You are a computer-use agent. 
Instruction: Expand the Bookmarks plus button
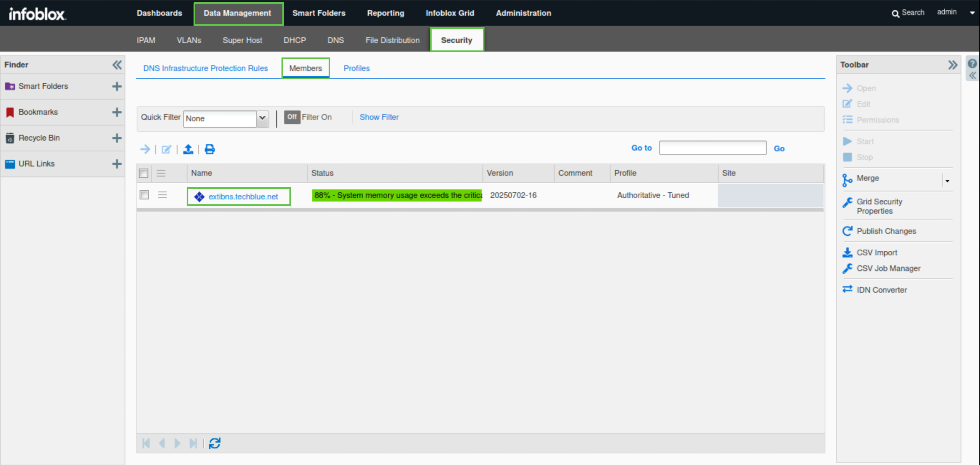click(x=117, y=112)
